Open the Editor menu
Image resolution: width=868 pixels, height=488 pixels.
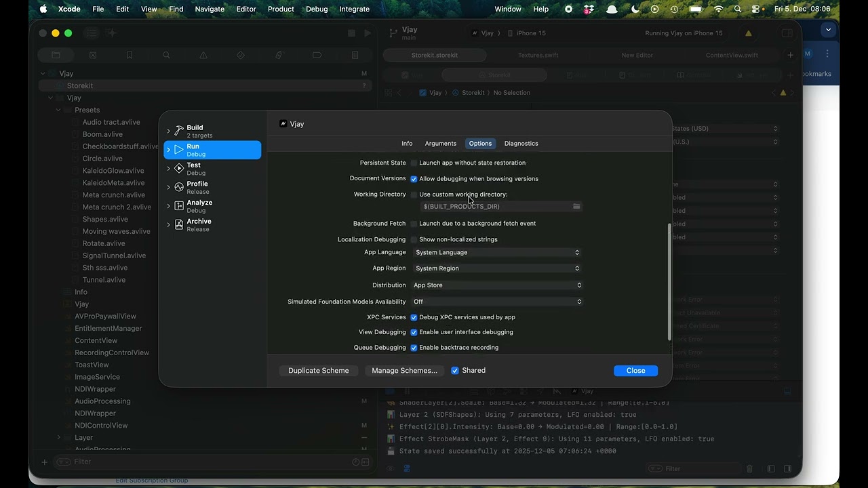(x=246, y=9)
